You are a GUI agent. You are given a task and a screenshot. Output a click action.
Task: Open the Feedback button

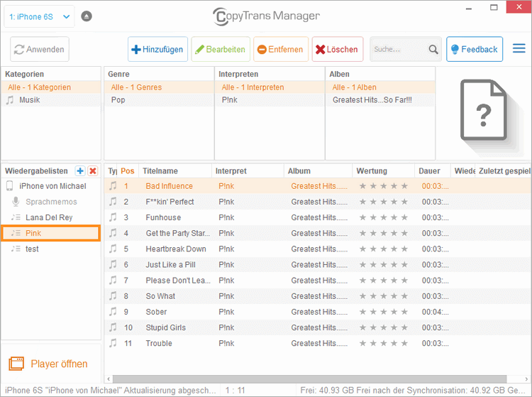[475, 49]
